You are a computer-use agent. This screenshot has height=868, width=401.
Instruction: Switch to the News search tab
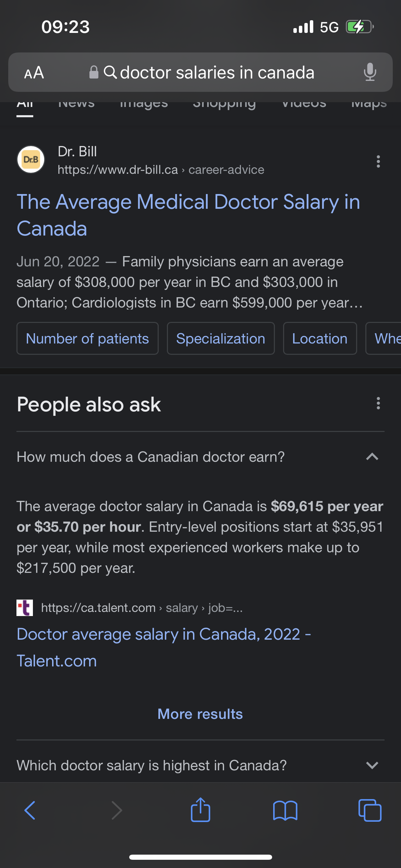pyautogui.click(x=76, y=104)
